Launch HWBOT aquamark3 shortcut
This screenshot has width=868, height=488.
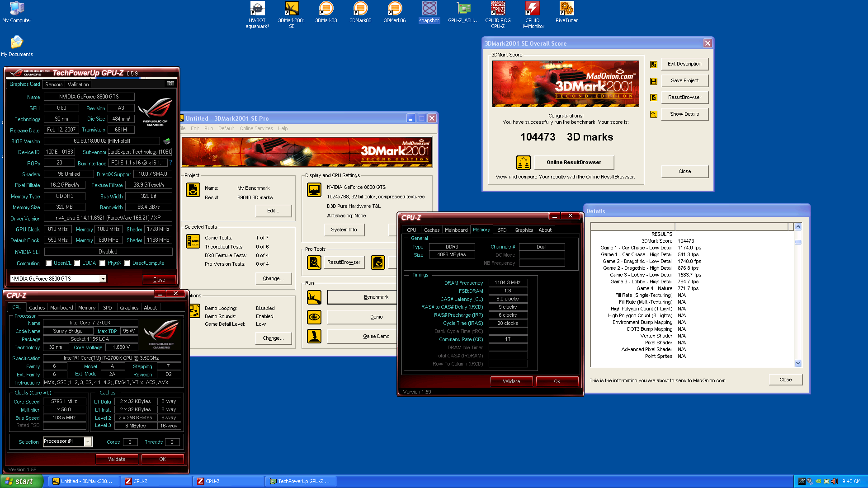257,15
